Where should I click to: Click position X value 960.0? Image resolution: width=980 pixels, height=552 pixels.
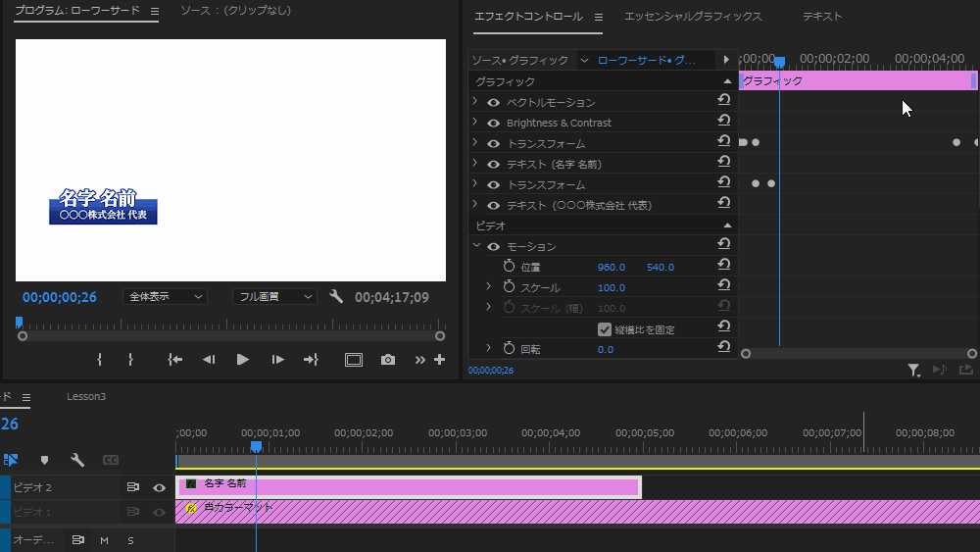click(x=611, y=267)
